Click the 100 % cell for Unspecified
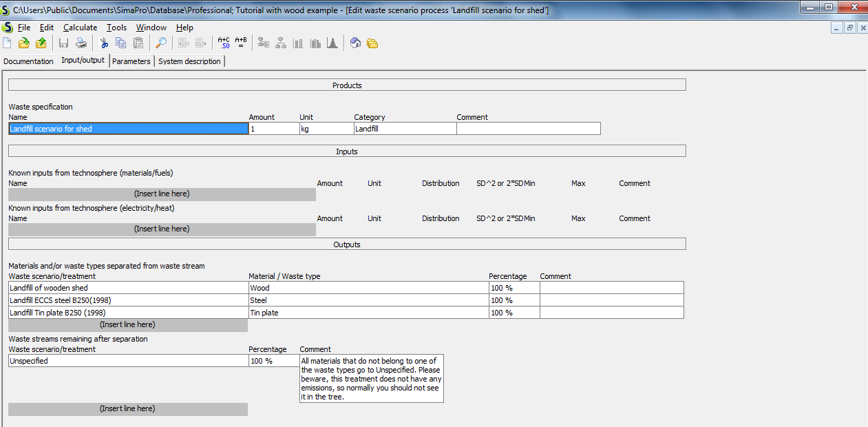The height and width of the screenshot is (427, 868). pyautogui.click(x=274, y=361)
